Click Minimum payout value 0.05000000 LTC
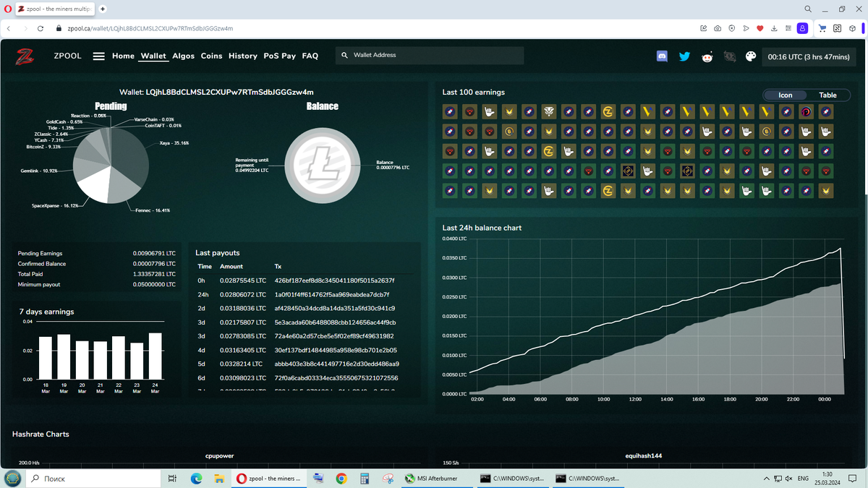This screenshot has width=868, height=488. (155, 285)
